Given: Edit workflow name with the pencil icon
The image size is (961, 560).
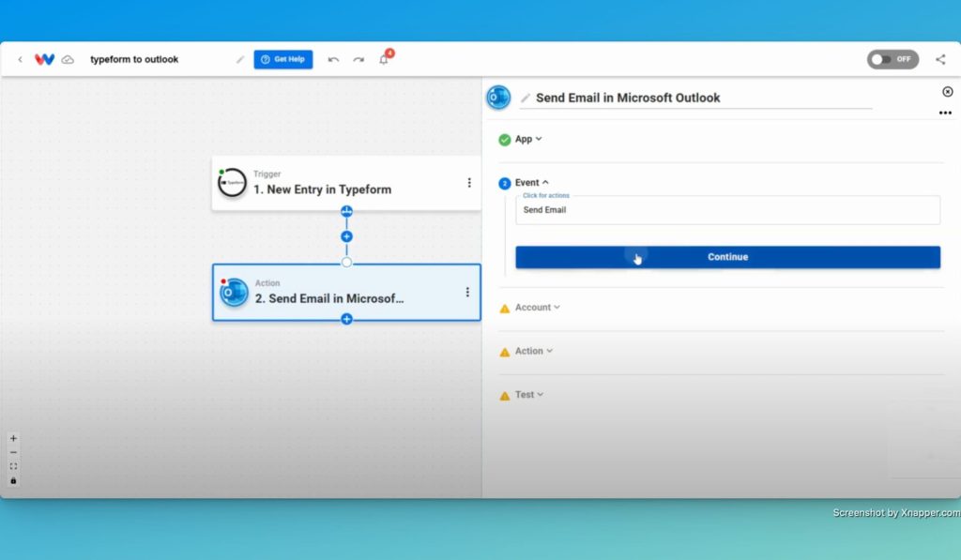Looking at the screenshot, I should 240,59.
